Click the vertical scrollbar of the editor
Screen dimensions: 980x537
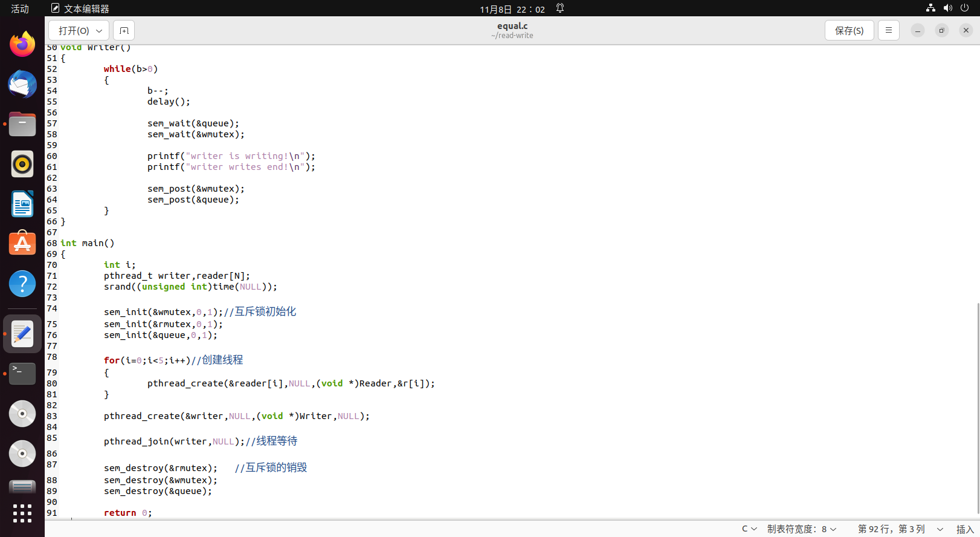click(x=978, y=408)
